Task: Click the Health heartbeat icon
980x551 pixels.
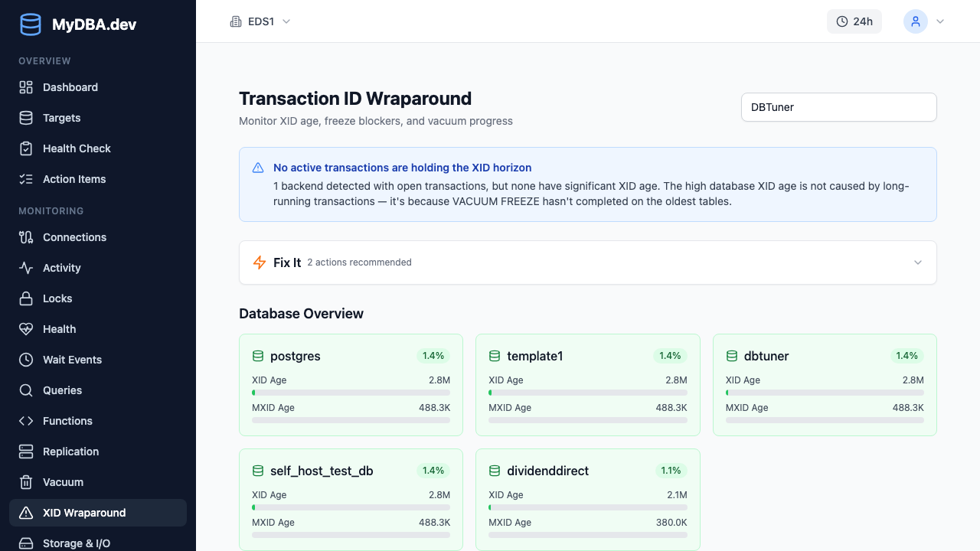Action: click(26, 329)
